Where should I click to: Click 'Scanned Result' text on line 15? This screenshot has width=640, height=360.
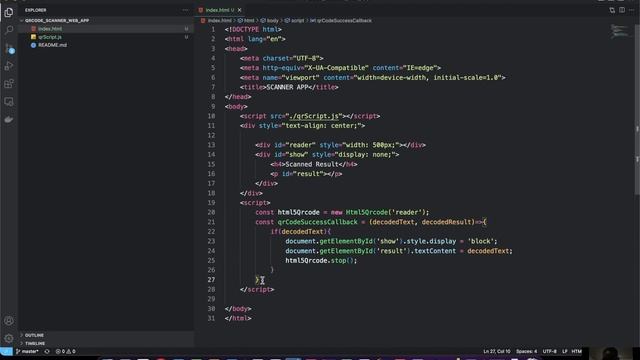[312, 164]
